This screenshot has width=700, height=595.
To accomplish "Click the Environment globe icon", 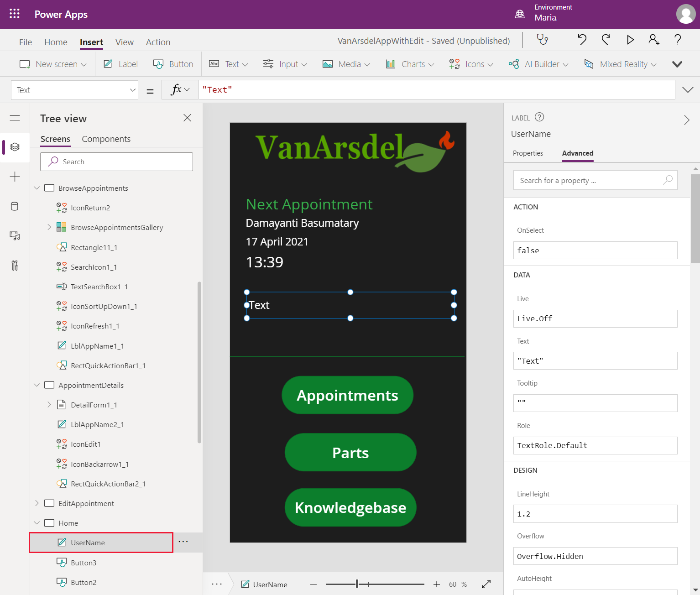I will (x=520, y=14).
